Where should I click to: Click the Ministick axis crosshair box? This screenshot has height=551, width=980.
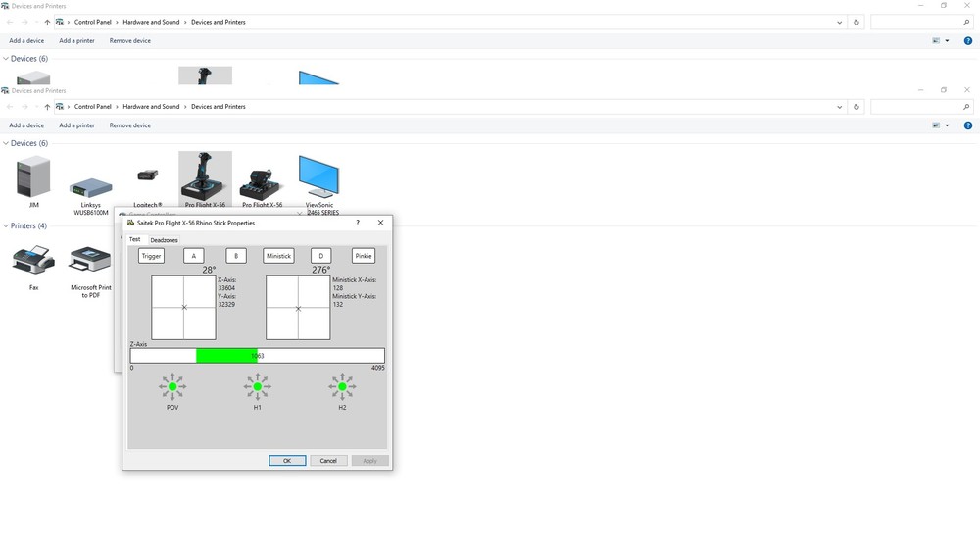pos(298,308)
